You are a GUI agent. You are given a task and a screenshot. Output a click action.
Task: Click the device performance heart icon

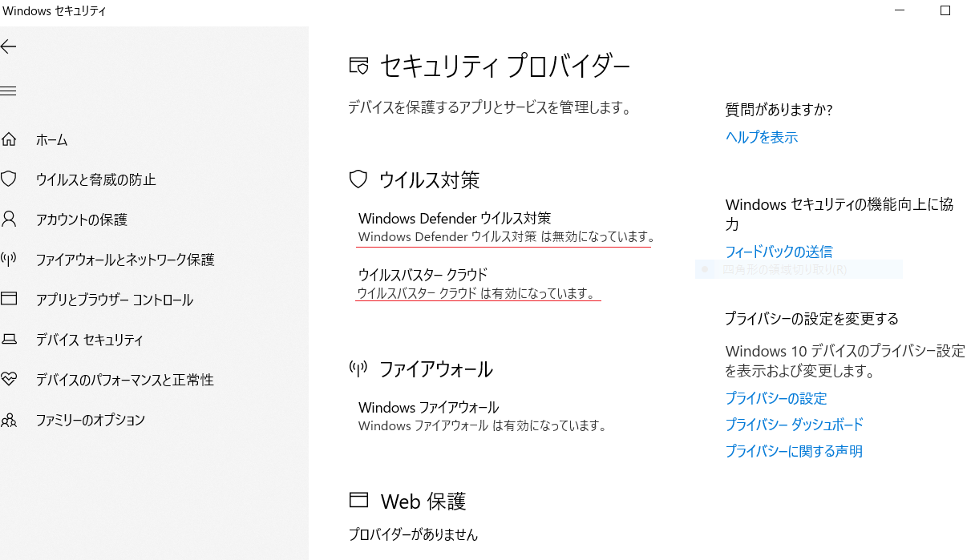tap(9, 379)
